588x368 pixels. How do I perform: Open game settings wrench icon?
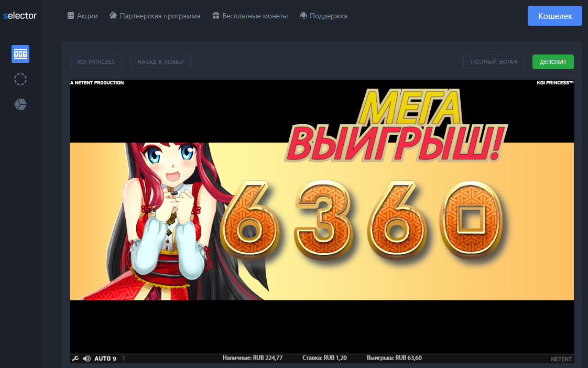(x=75, y=359)
